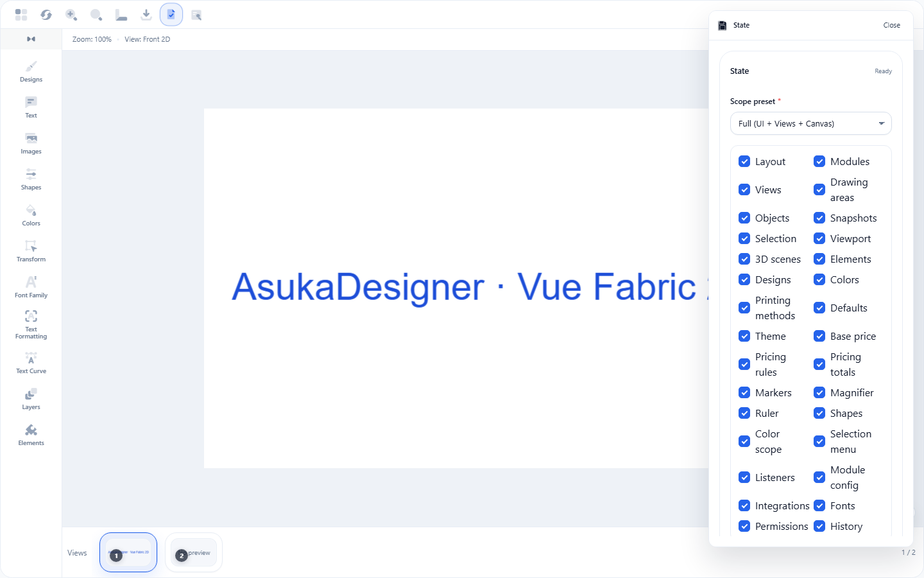The width and height of the screenshot is (924, 578).
Task: Toggle the Colors checkbox in State panel
Action: click(819, 279)
